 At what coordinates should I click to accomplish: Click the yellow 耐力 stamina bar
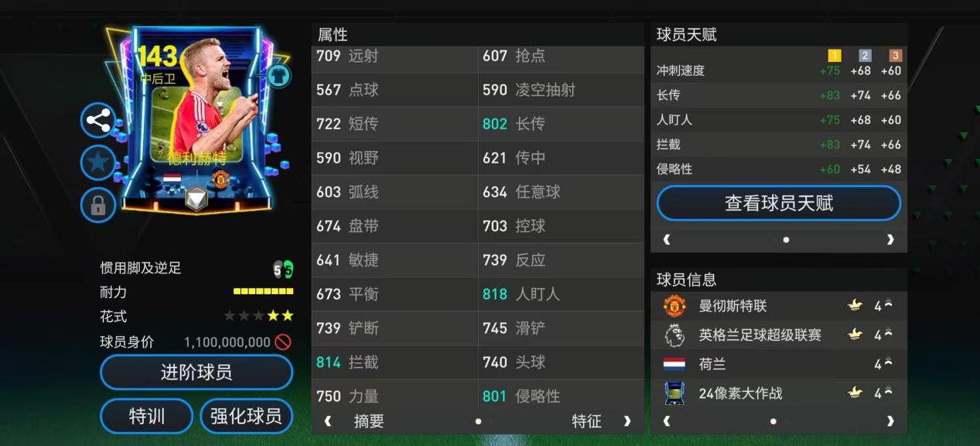[x=264, y=292]
